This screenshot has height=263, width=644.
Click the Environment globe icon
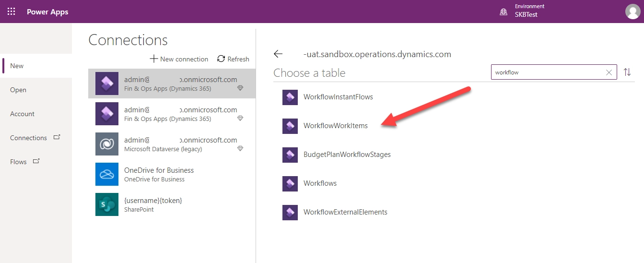click(503, 12)
